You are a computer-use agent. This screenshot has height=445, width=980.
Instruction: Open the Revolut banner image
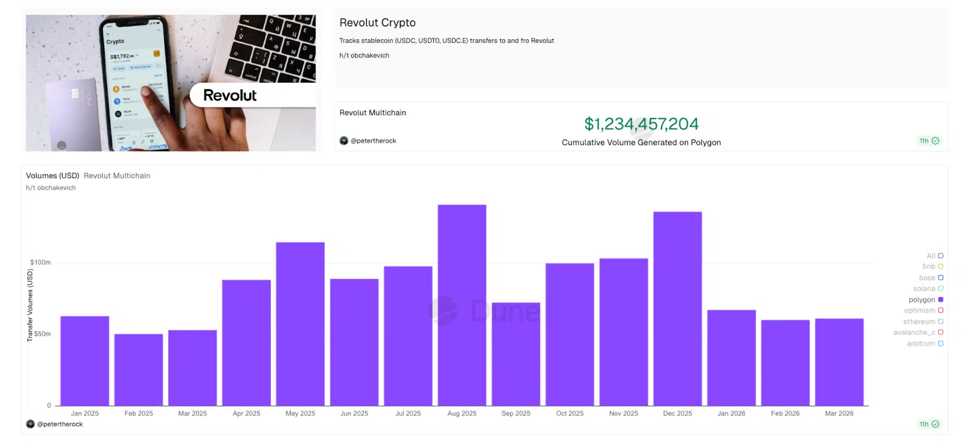pos(171,83)
